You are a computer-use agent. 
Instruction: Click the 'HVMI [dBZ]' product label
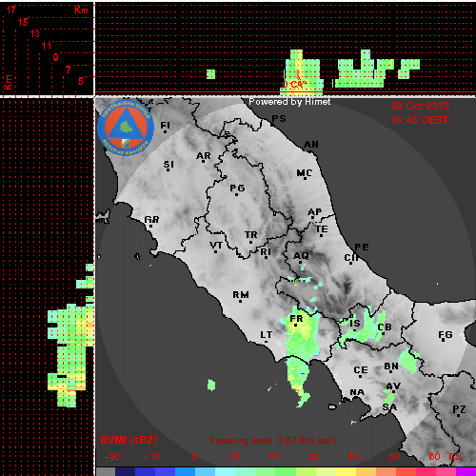click(129, 440)
